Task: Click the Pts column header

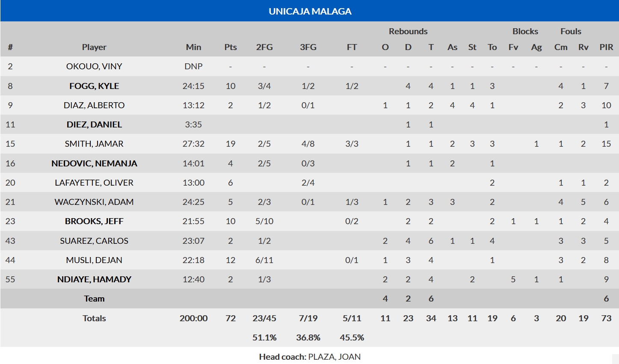Action: [231, 47]
